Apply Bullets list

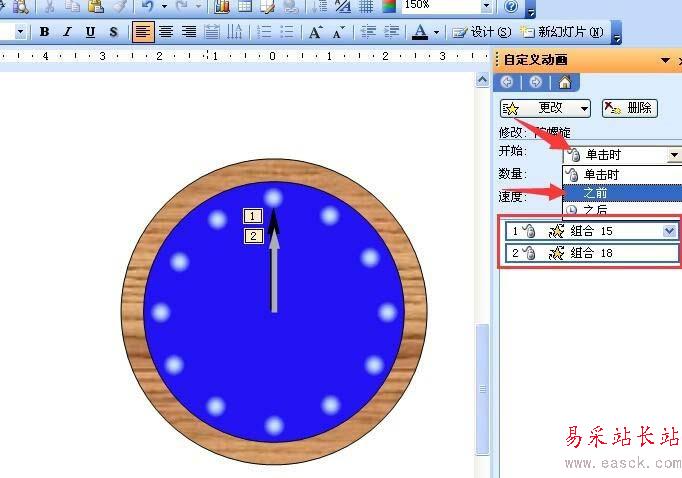coord(287,32)
